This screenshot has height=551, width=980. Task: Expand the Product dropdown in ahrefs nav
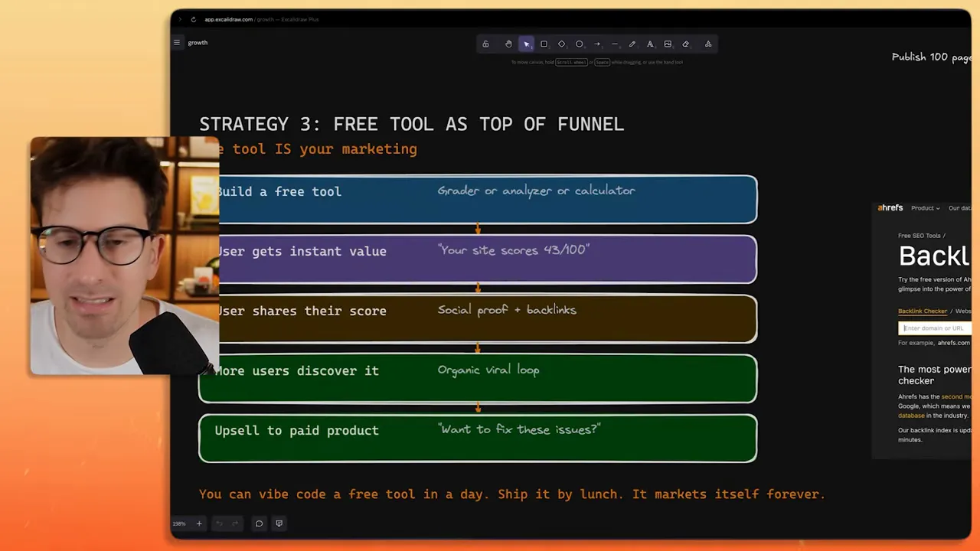925,208
